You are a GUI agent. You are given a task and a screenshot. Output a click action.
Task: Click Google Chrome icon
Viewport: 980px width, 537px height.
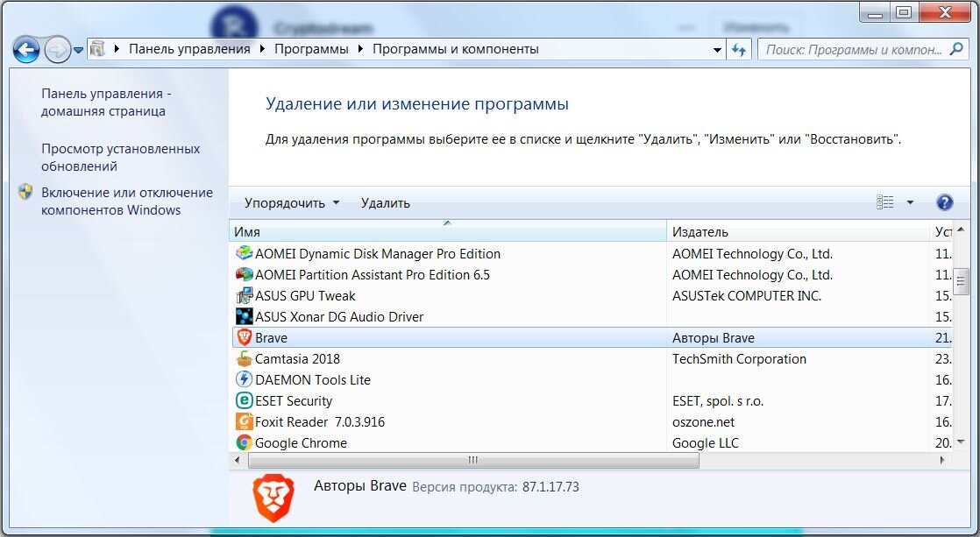[x=244, y=442]
